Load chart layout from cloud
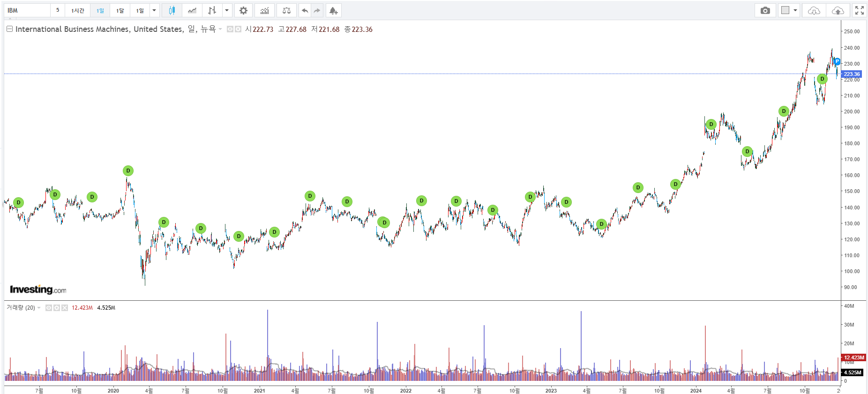 tap(814, 10)
